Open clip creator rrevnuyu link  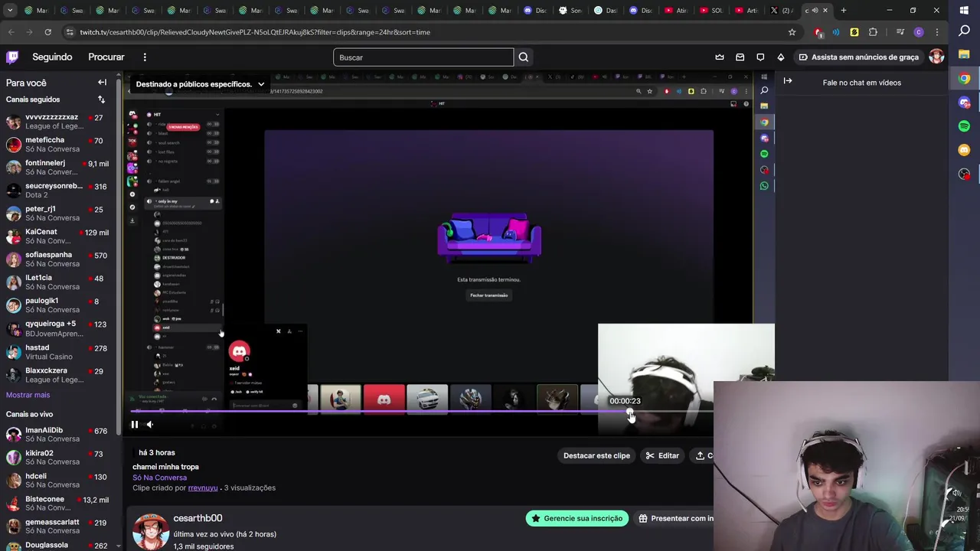(x=203, y=487)
